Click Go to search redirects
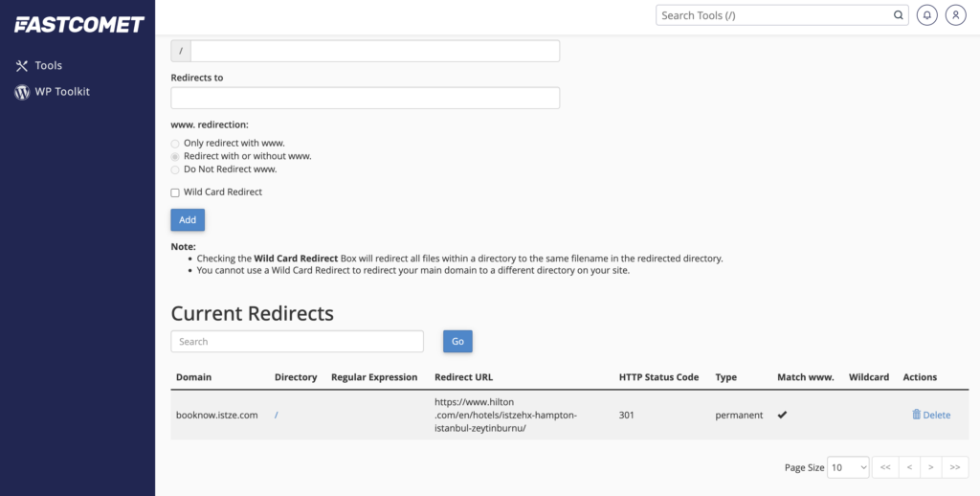The image size is (980, 496). click(457, 342)
